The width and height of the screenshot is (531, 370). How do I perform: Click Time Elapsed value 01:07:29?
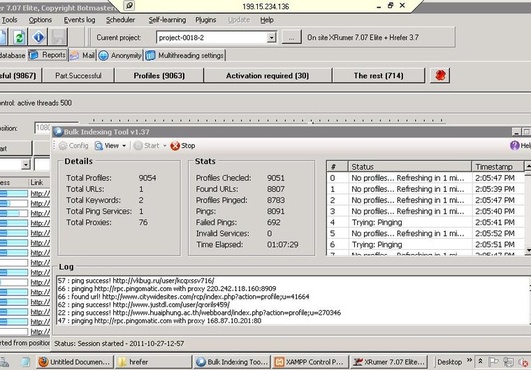pos(282,244)
